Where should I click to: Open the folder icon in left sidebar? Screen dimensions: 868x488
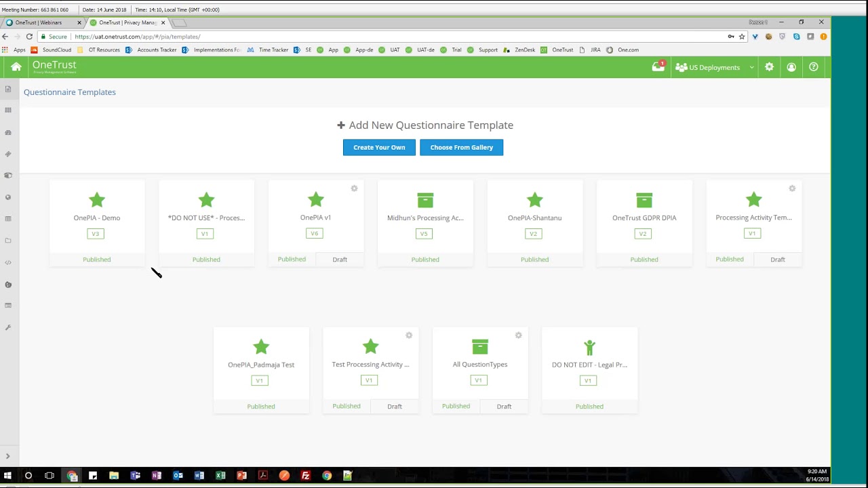8,241
